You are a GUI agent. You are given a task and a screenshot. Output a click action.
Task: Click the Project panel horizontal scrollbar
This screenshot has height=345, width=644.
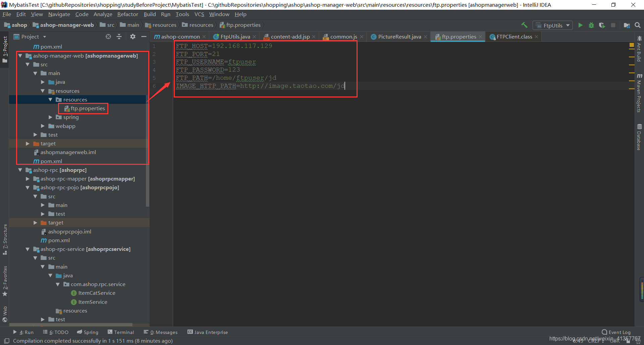[x=71, y=325]
